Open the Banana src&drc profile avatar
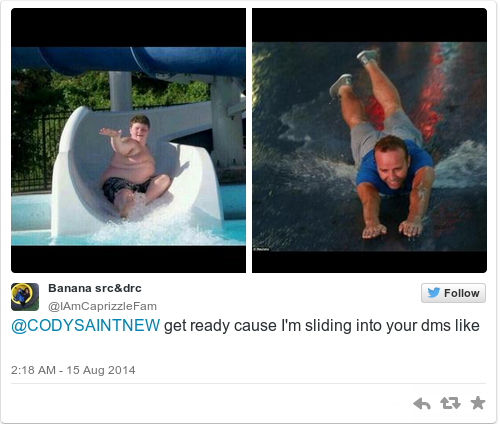This screenshot has height=424, width=500. pos(25,297)
